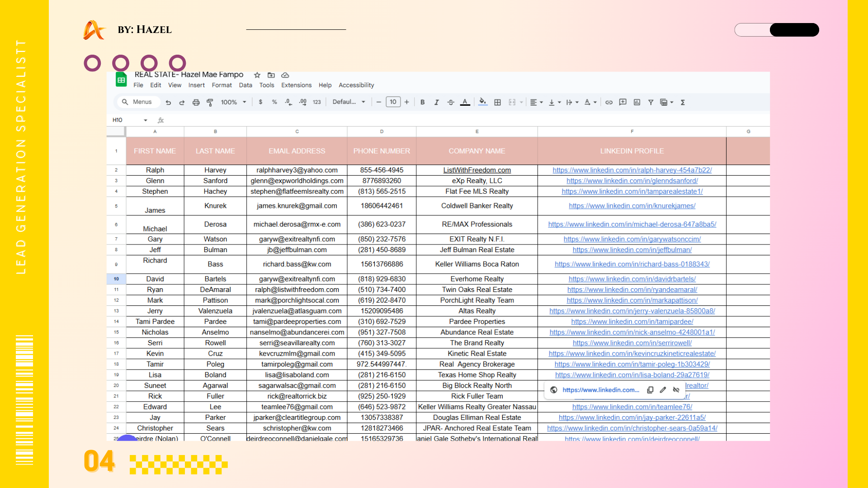Click the create filter icon
This screenshot has height=488, width=868.
tap(651, 103)
